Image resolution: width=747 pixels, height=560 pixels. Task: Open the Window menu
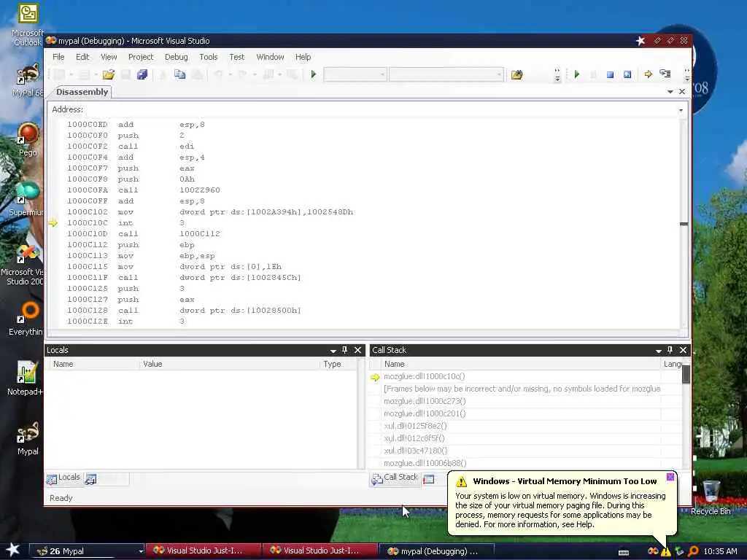click(270, 57)
